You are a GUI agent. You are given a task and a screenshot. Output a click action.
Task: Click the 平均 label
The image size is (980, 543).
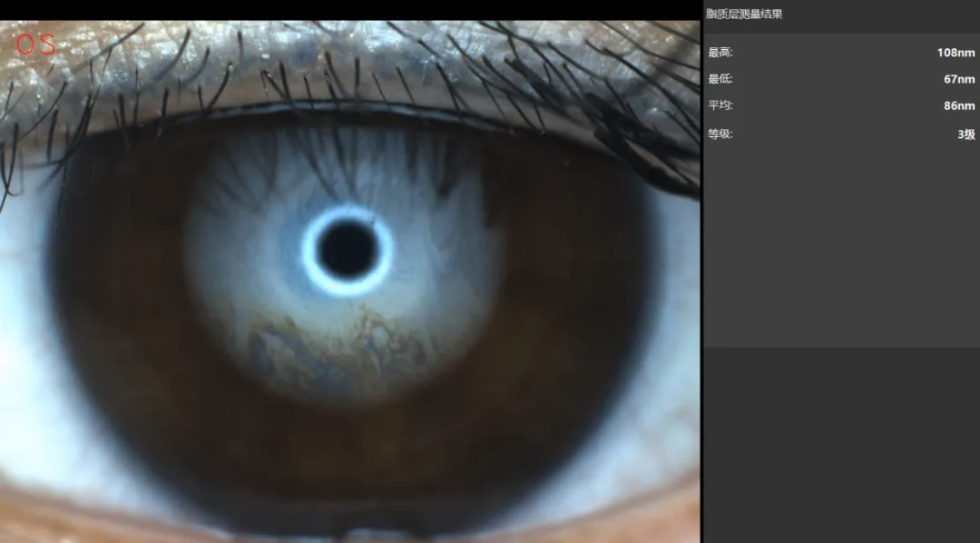[x=720, y=105]
